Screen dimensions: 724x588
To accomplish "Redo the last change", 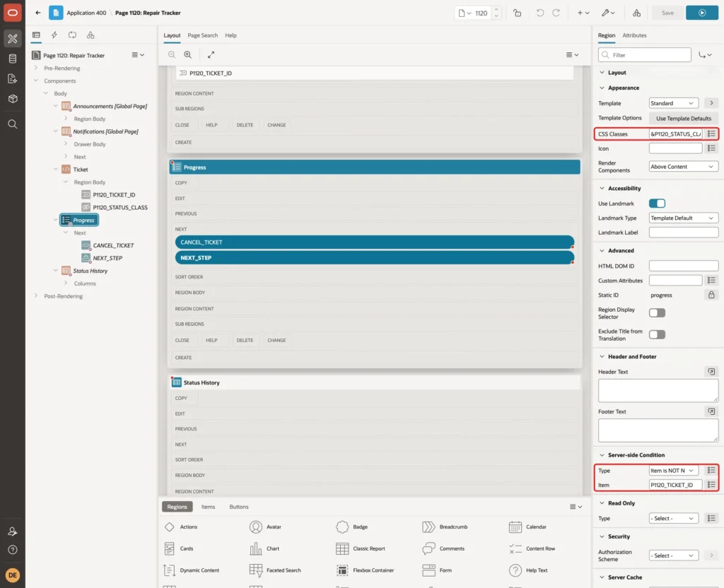I will click(556, 13).
